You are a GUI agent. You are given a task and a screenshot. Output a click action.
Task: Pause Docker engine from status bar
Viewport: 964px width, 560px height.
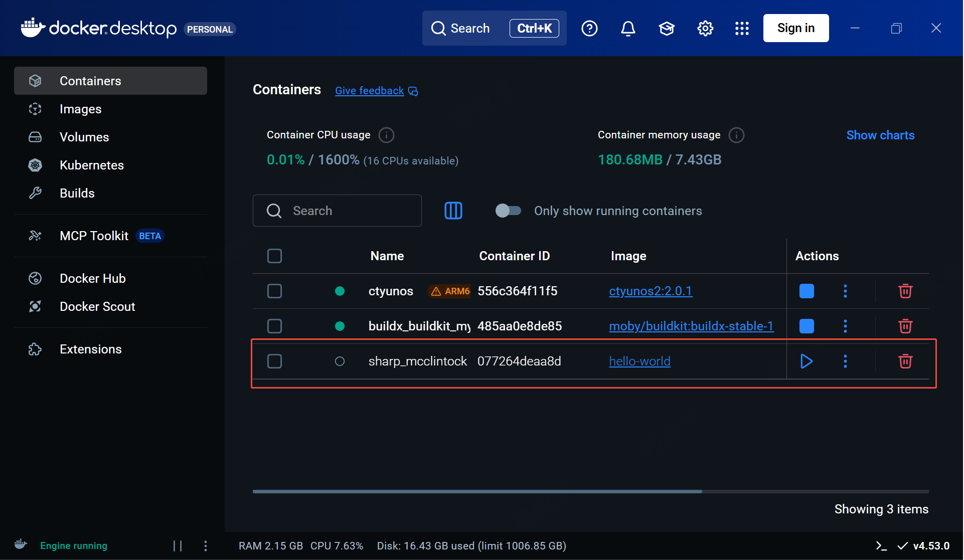178,545
